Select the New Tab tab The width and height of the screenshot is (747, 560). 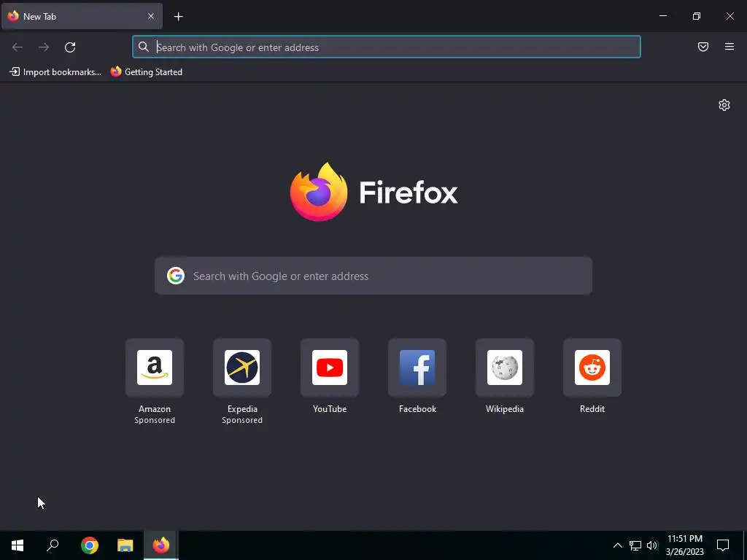point(82,16)
